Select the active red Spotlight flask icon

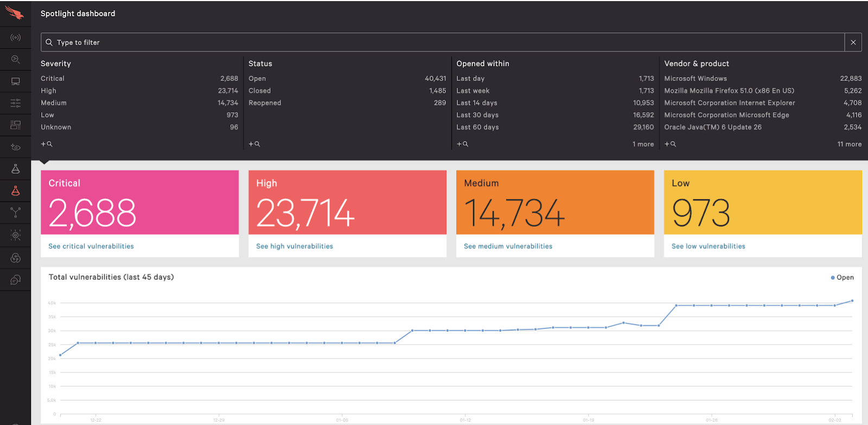pyautogui.click(x=15, y=191)
